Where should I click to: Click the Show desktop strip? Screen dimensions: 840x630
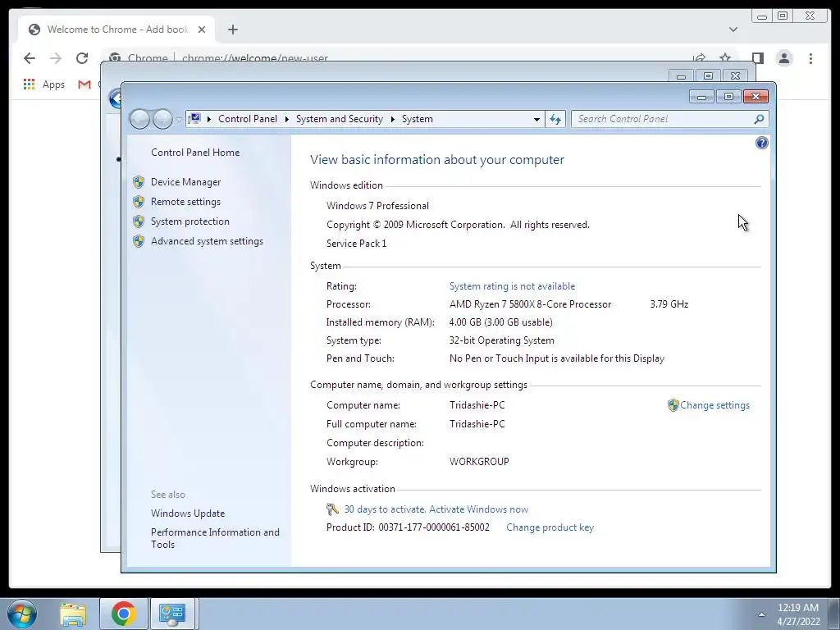834,614
